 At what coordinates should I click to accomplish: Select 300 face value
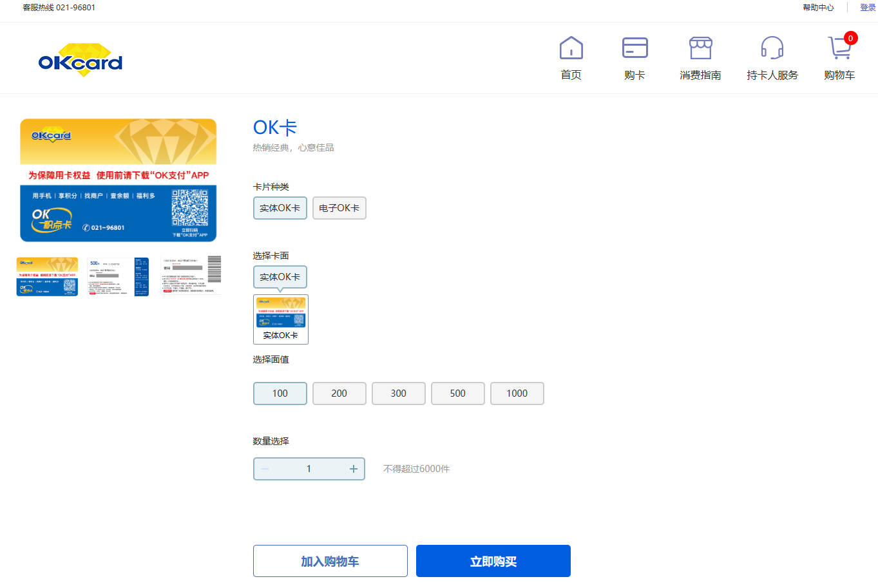point(399,394)
